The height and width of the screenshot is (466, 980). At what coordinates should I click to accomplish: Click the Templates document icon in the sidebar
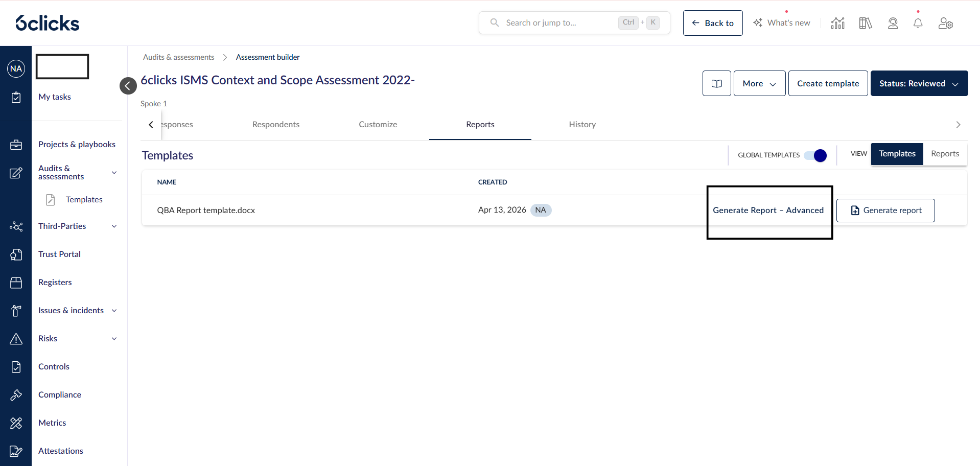[50, 199]
